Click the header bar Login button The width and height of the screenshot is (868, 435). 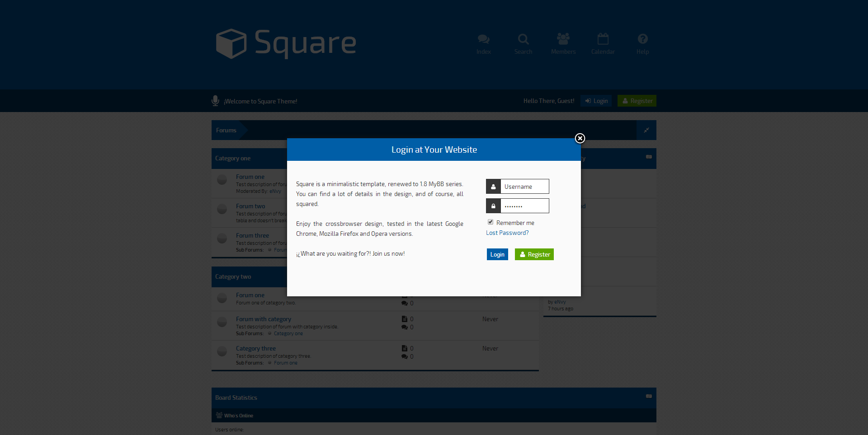click(x=596, y=101)
